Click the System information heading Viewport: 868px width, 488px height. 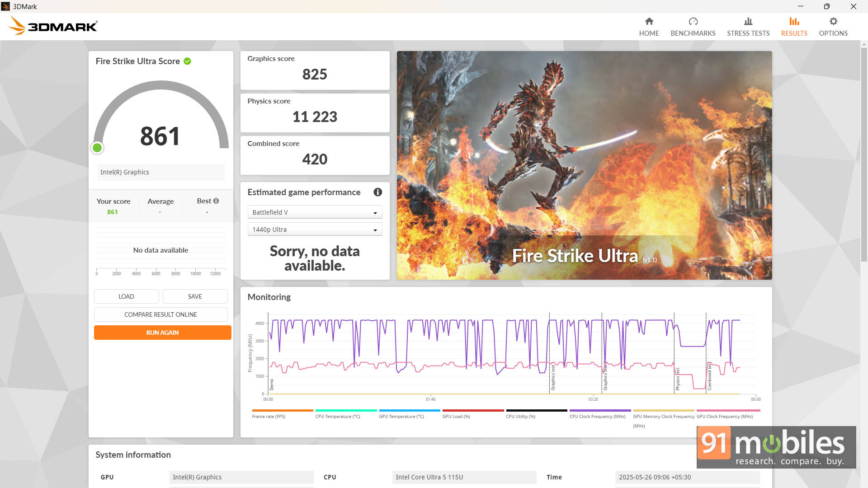133,455
